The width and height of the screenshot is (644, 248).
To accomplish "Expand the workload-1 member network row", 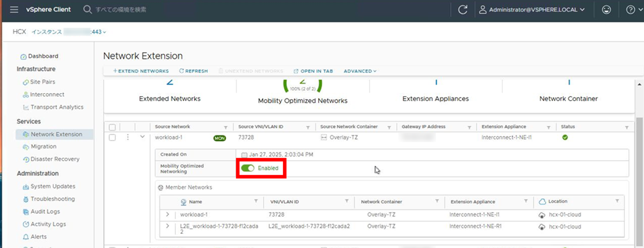I will 168,214.
